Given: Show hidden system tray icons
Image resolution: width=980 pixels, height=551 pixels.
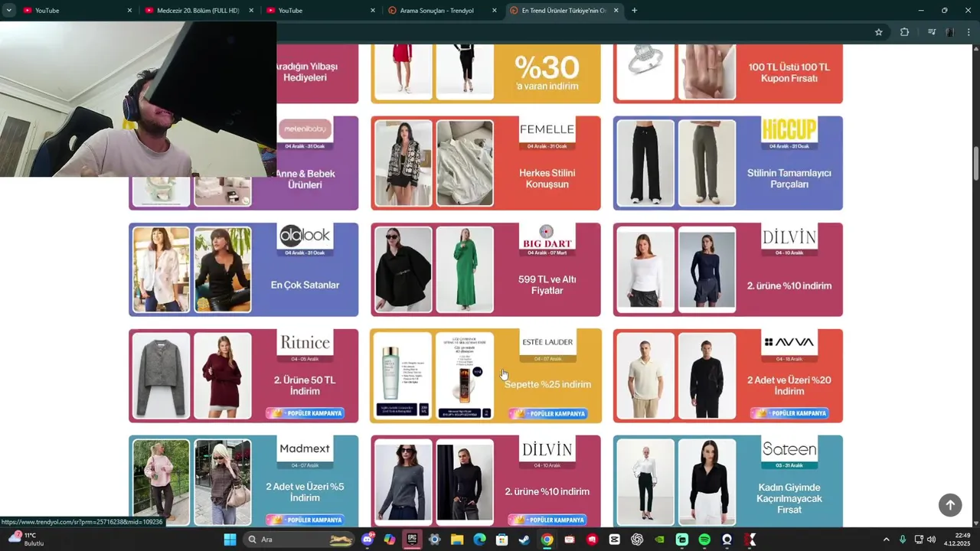Looking at the screenshot, I should pyautogui.click(x=887, y=540).
